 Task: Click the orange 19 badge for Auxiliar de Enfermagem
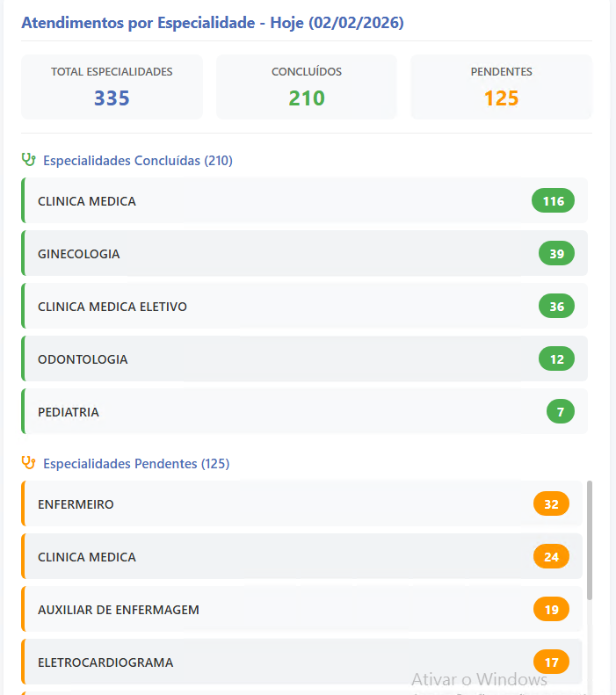pos(551,610)
